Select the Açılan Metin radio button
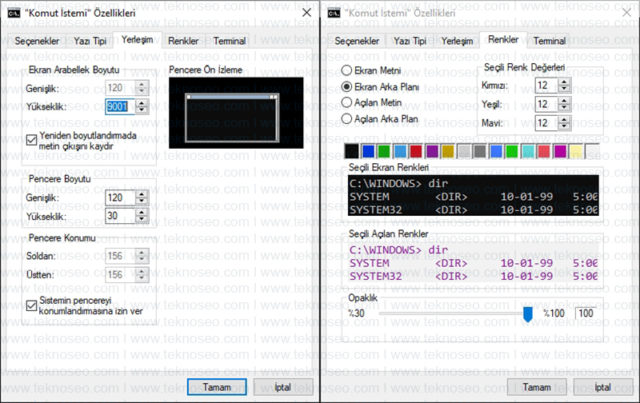This screenshot has height=403, width=640. point(347,102)
